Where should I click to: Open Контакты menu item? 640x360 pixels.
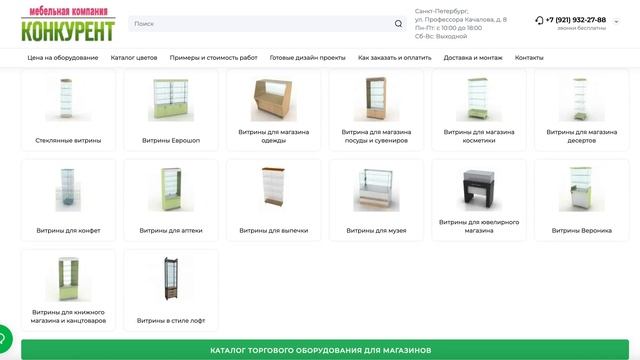coord(529,58)
